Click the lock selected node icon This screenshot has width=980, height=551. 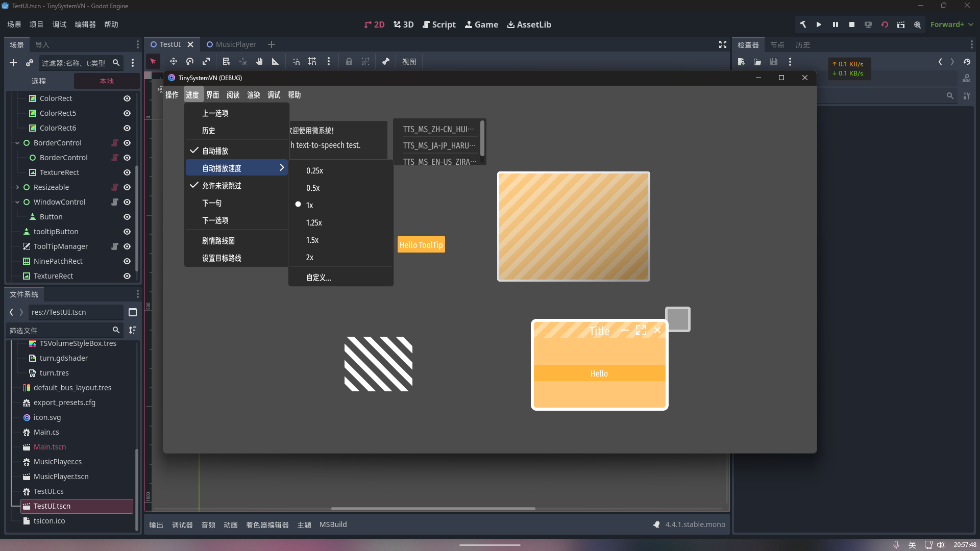pyautogui.click(x=349, y=61)
